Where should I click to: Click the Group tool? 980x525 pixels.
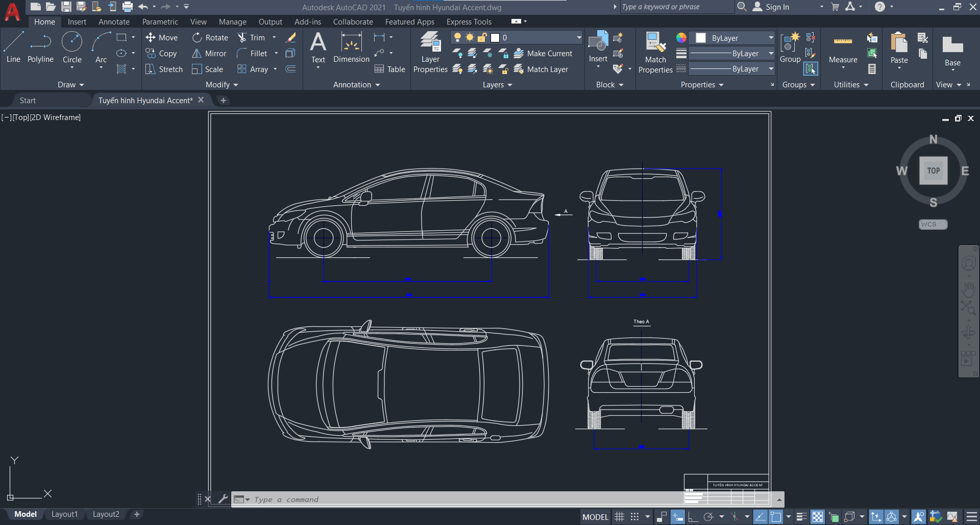[790, 47]
